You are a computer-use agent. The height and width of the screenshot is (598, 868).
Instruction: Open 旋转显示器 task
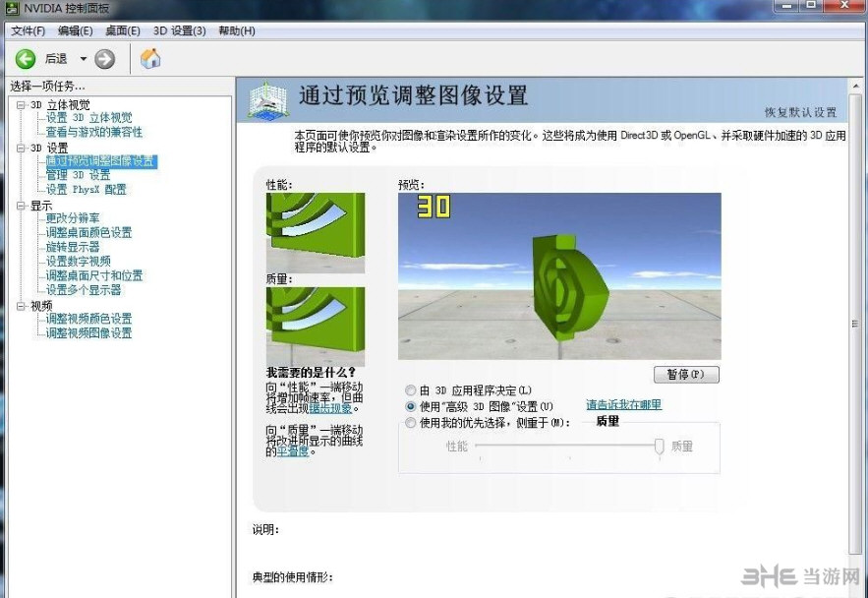click(x=73, y=247)
